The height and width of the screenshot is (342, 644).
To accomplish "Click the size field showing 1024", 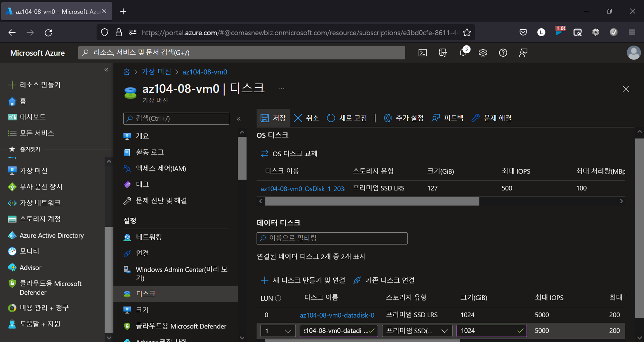I will [x=491, y=331].
